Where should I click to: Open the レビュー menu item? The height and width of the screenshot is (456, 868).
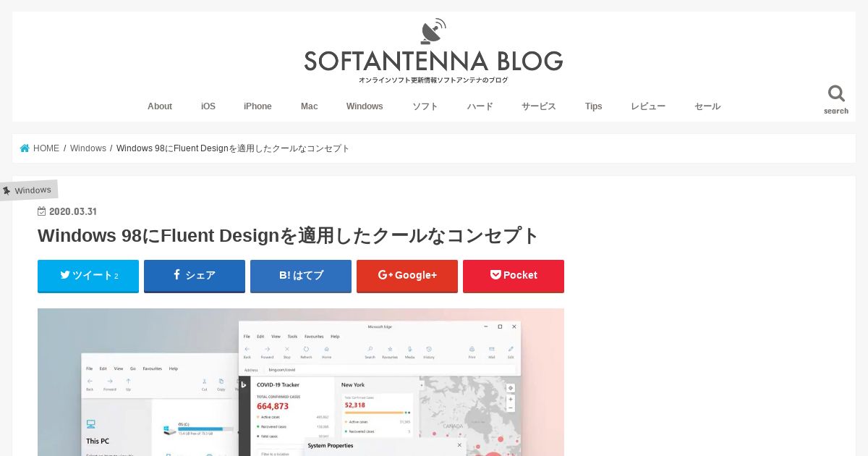click(648, 106)
